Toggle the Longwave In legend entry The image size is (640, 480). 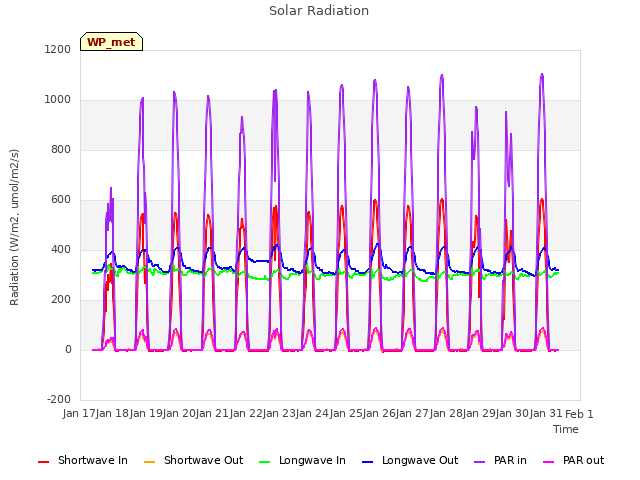pos(302,460)
